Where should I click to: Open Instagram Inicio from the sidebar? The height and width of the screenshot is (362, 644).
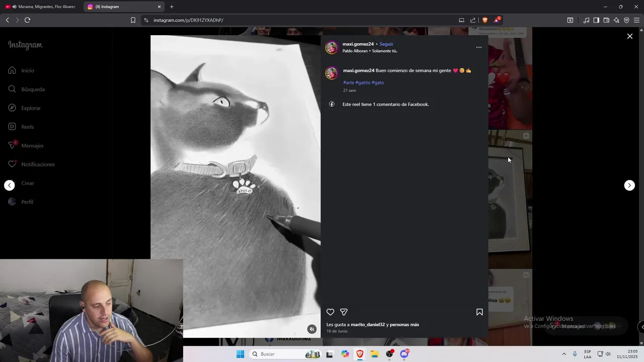[x=21, y=70]
